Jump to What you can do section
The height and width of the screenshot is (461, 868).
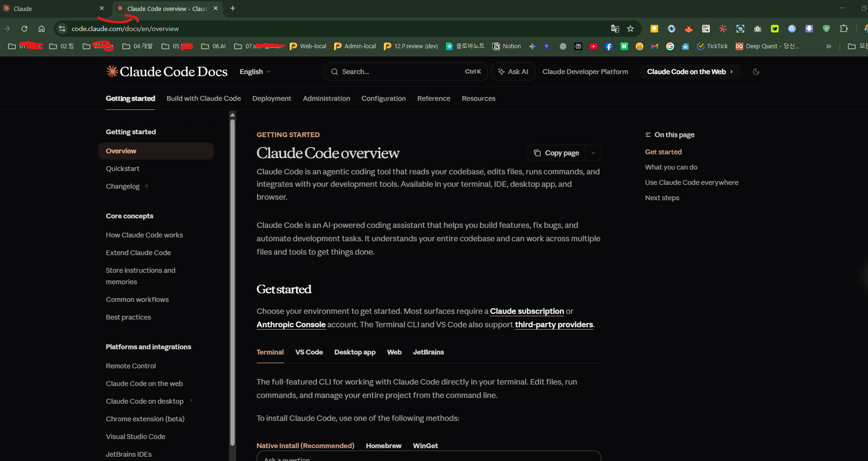click(x=671, y=167)
